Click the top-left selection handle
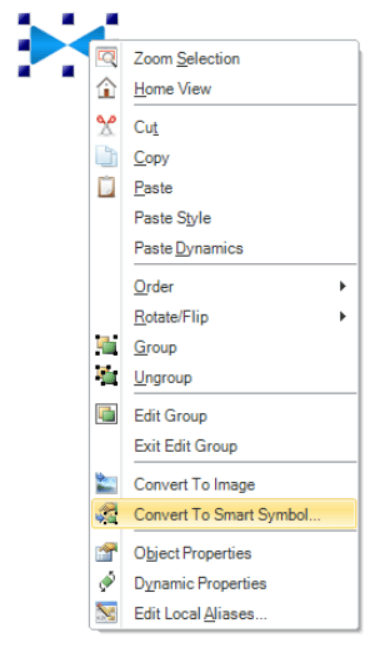 pyautogui.click(x=24, y=19)
